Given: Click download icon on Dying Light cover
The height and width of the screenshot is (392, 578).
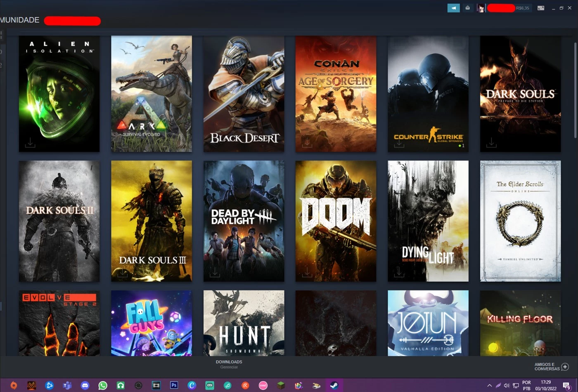Looking at the screenshot, I should [399, 272].
